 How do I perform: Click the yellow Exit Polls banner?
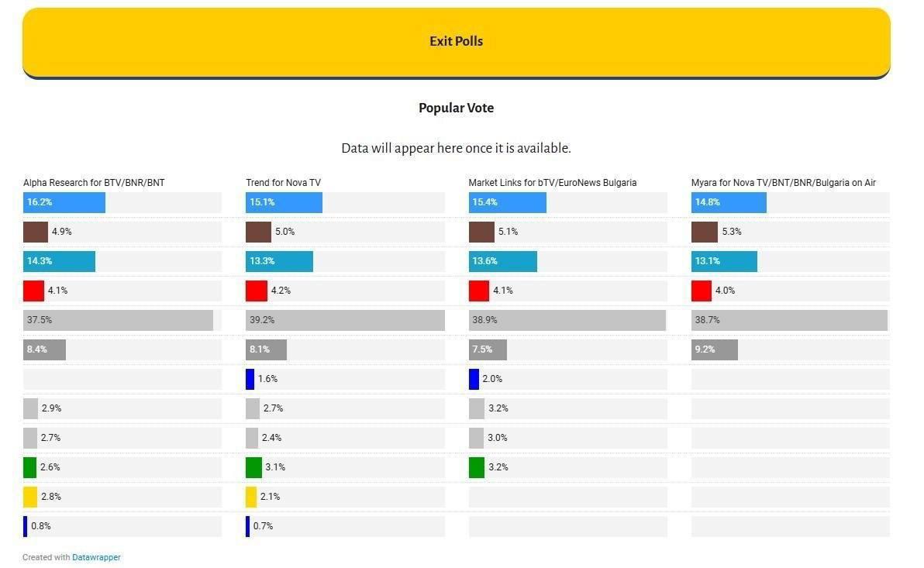(456, 43)
